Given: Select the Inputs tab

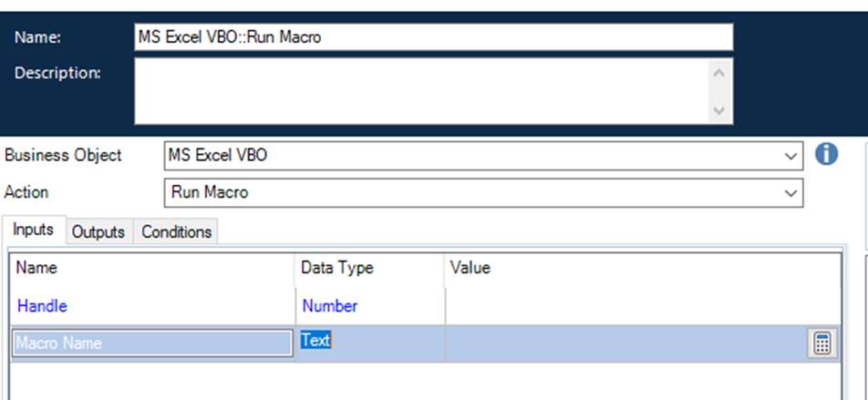Looking at the screenshot, I should pos(33,230).
